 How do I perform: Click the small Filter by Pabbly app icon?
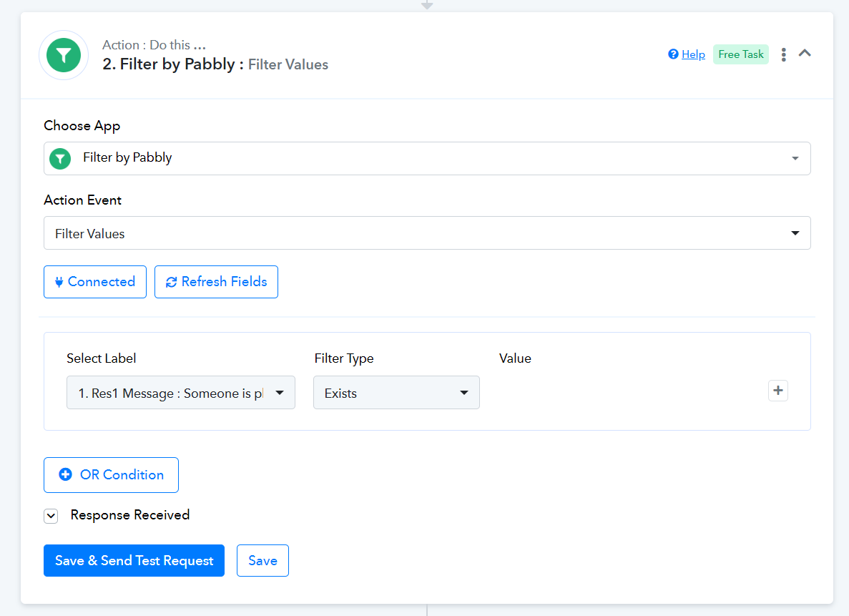60,159
